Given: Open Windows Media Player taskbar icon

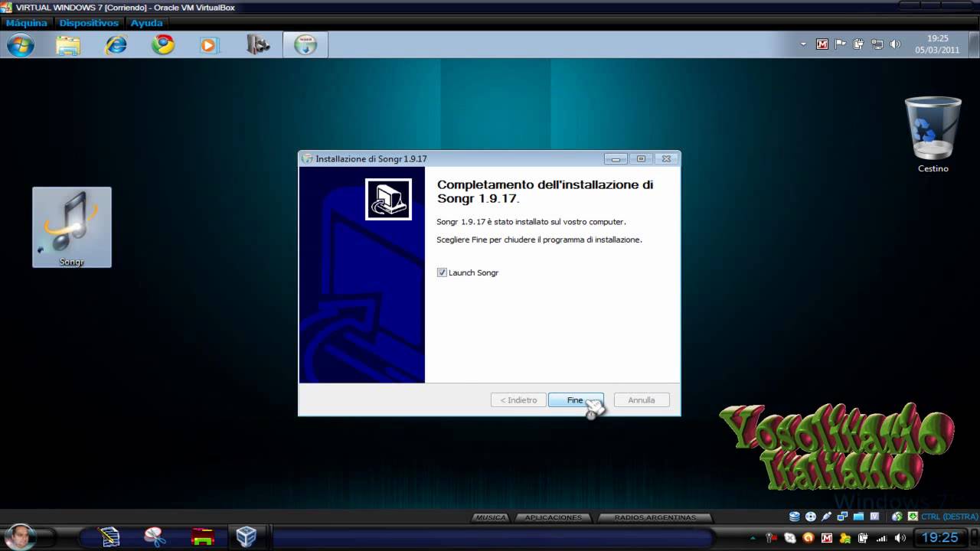Looking at the screenshot, I should (x=209, y=45).
